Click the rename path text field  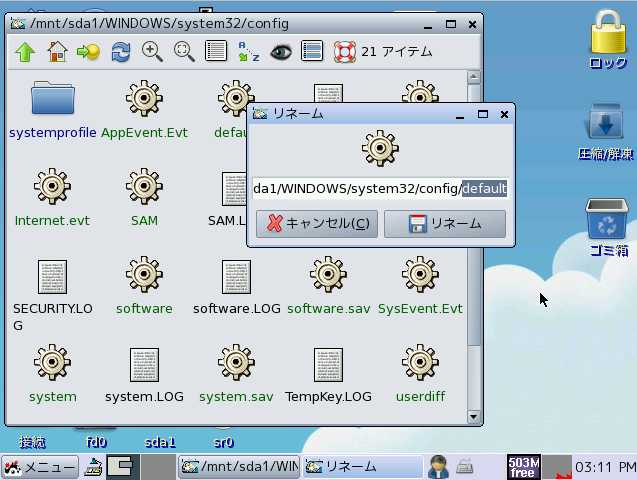(x=380, y=188)
